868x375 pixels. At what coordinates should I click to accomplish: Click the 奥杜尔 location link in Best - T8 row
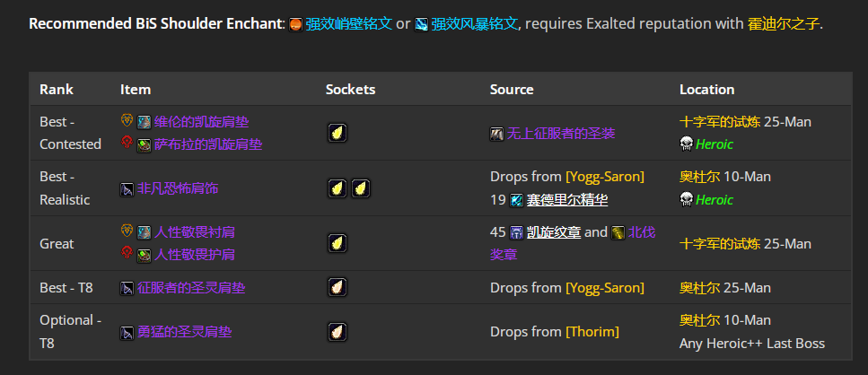(x=700, y=288)
